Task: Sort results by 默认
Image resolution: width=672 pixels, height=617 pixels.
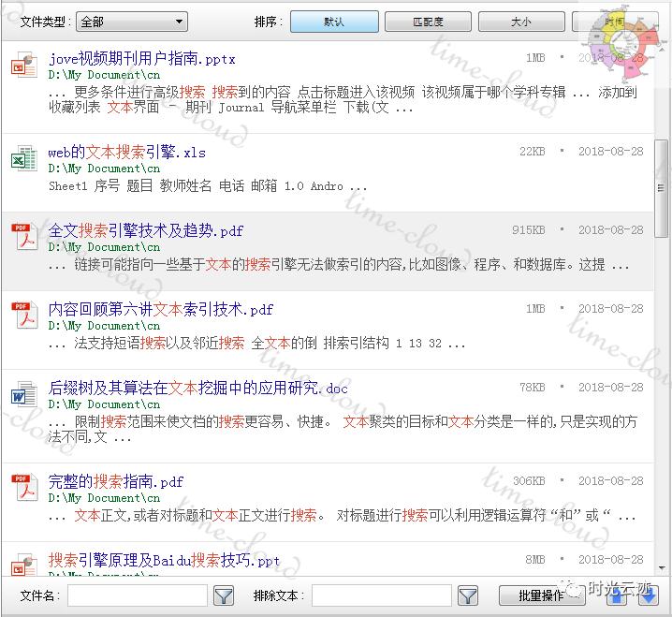Action: coord(334,22)
